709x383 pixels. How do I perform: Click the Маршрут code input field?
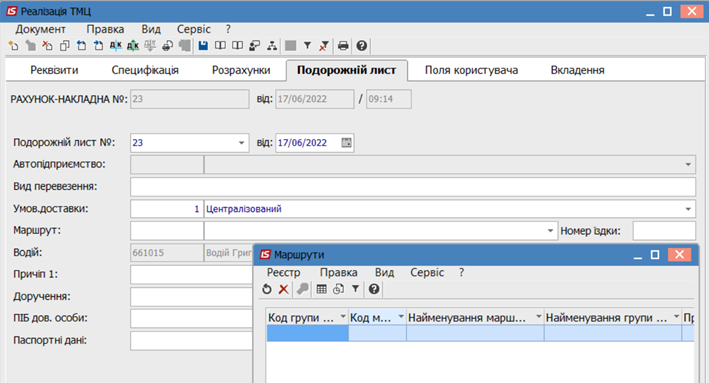(167, 231)
